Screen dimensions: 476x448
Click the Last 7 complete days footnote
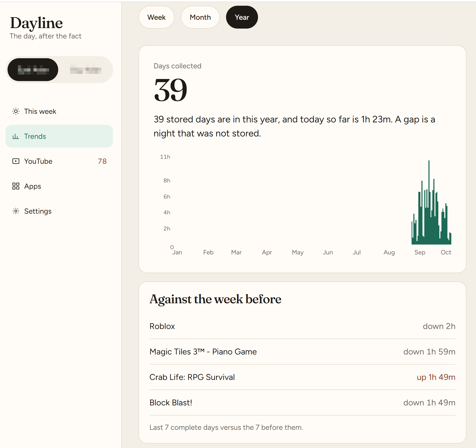226,427
